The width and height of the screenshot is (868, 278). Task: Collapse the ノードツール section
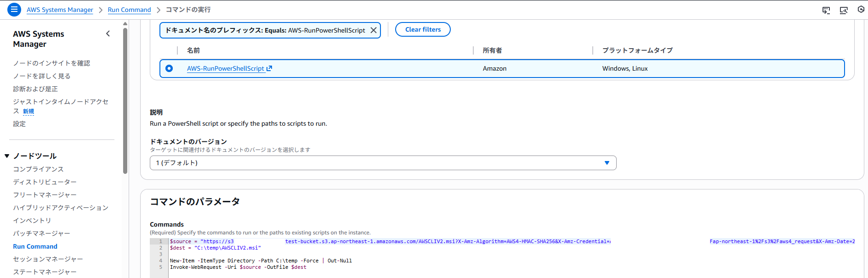point(7,156)
